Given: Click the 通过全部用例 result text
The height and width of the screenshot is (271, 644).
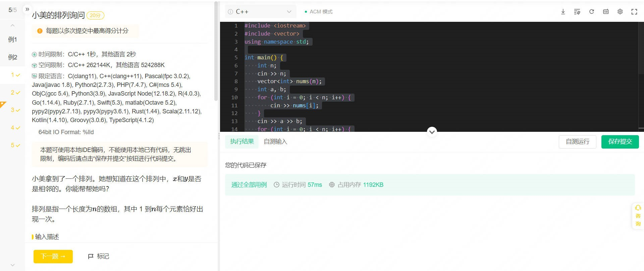Looking at the screenshot, I should pos(249,185).
